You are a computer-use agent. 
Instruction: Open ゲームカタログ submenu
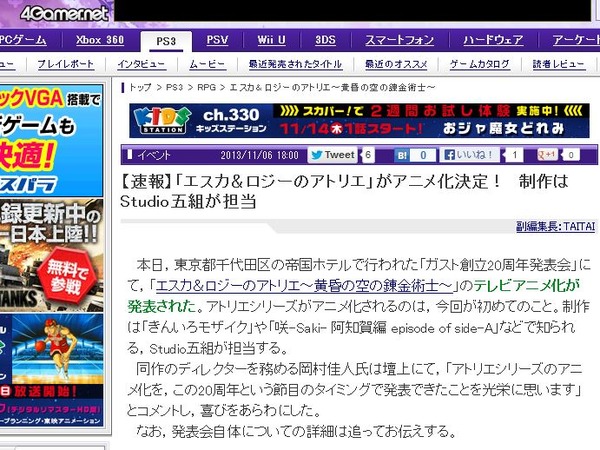click(479, 64)
